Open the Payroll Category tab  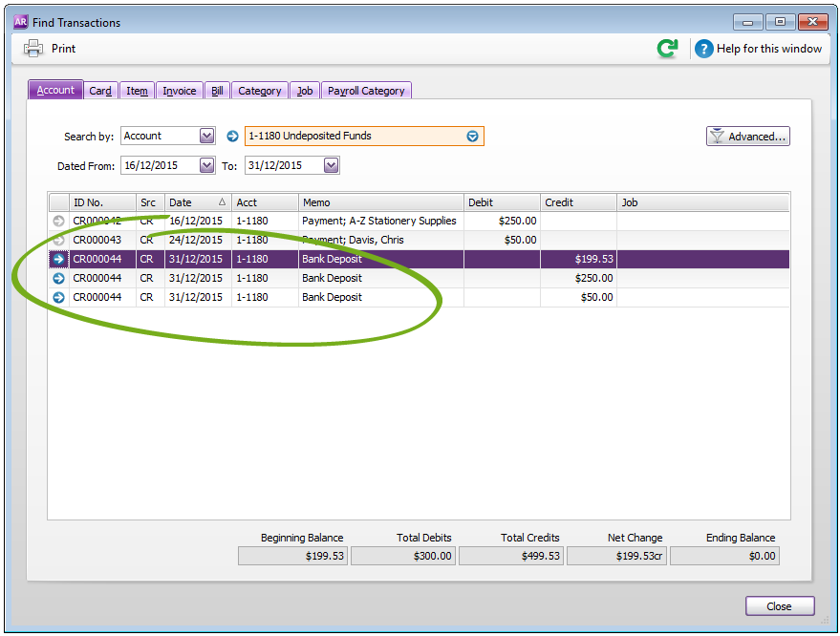coord(366,91)
